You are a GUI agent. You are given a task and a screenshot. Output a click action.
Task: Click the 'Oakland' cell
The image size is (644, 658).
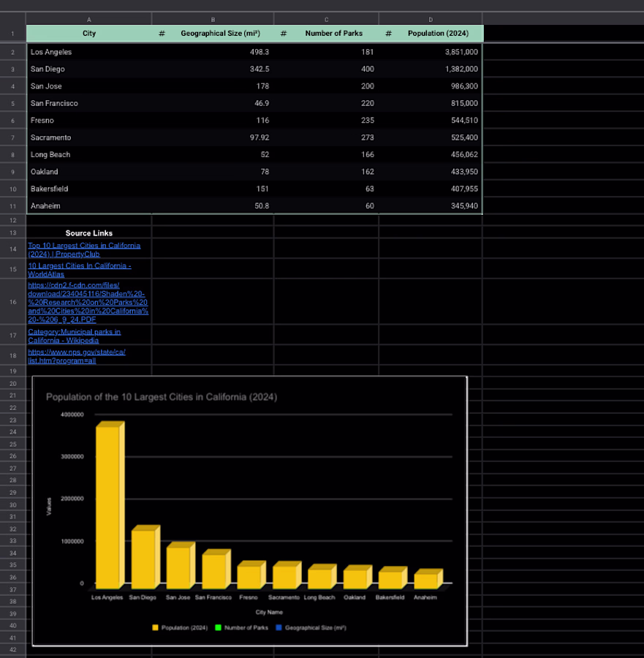(x=89, y=172)
